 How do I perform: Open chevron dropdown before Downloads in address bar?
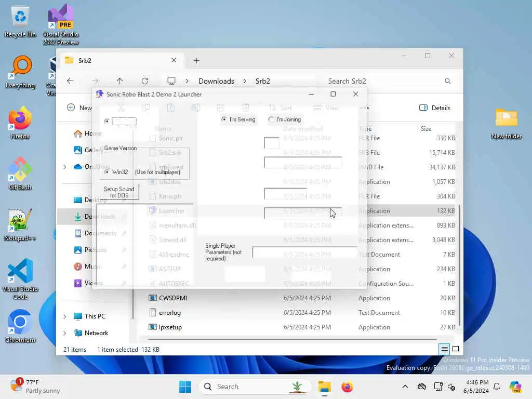[187, 81]
